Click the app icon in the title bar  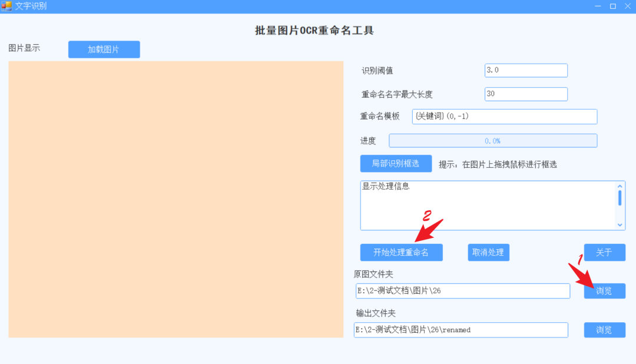(7, 6)
